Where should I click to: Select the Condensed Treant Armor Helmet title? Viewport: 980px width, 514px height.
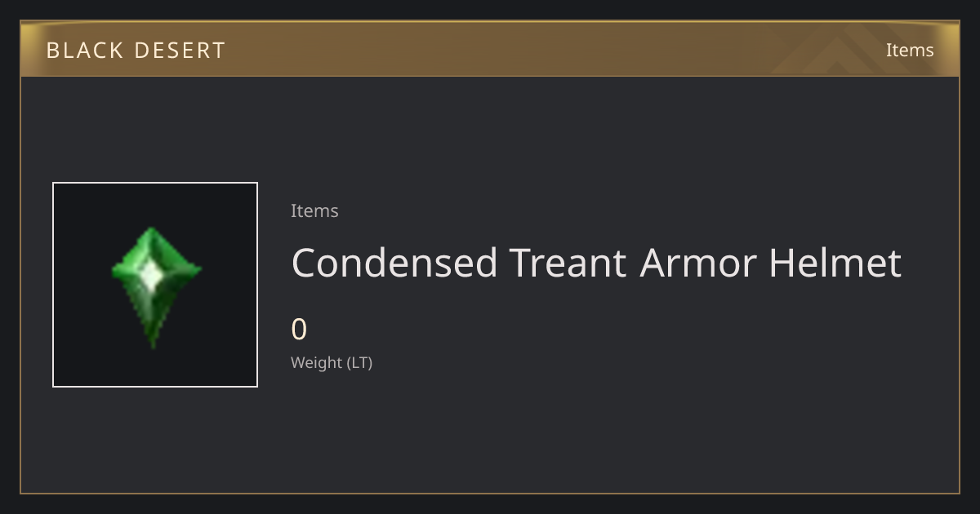pyautogui.click(x=596, y=263)
